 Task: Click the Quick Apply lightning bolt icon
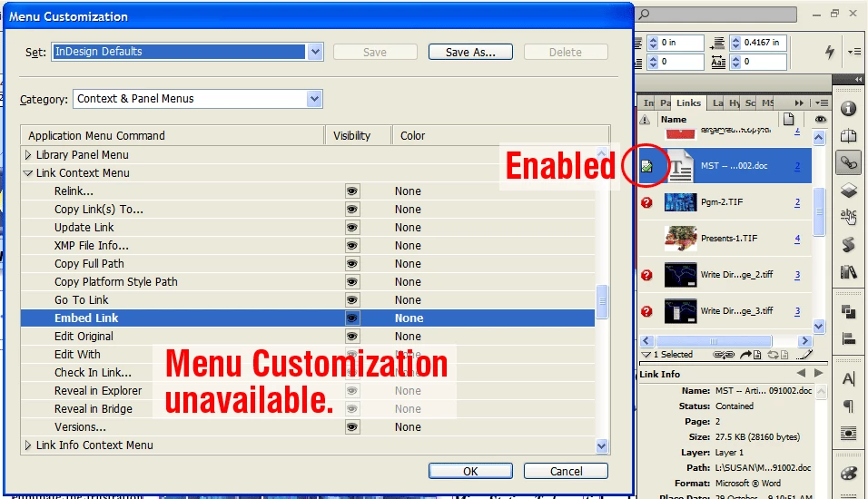click(x=829, y=52)
